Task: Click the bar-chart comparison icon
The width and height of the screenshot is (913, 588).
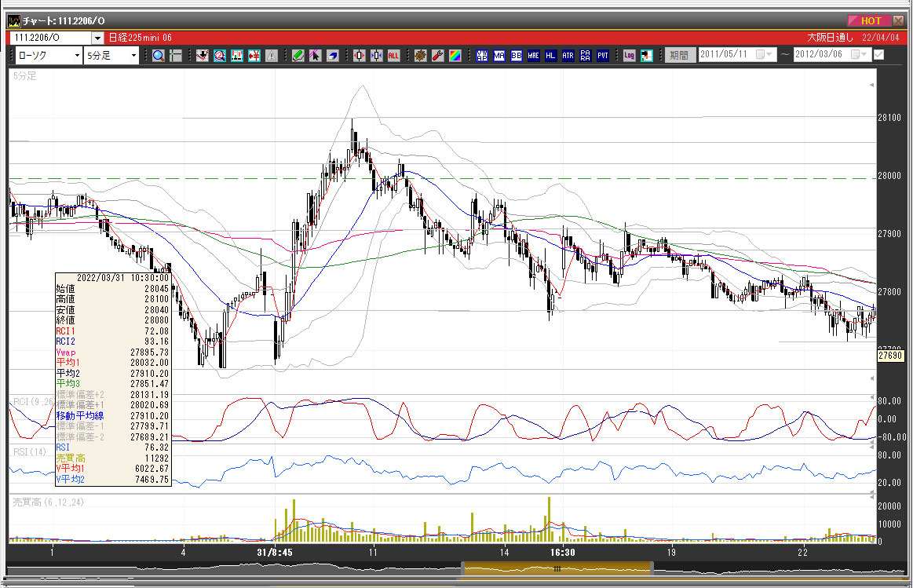Action: (237, 55)
